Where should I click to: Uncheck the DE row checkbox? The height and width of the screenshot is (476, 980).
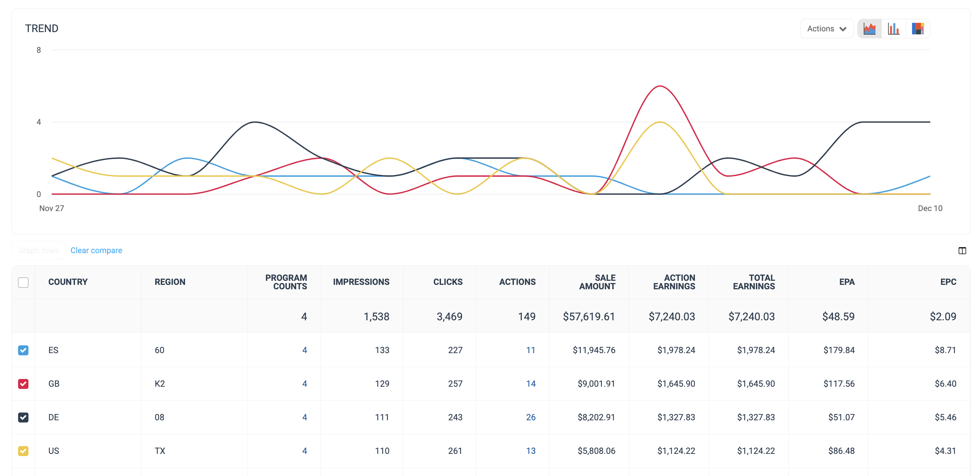23,417
